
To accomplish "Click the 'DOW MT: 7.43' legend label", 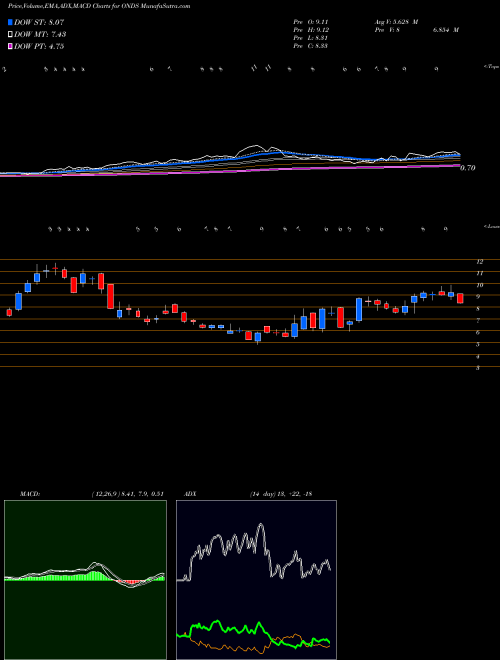I will [x=40, y=35].
